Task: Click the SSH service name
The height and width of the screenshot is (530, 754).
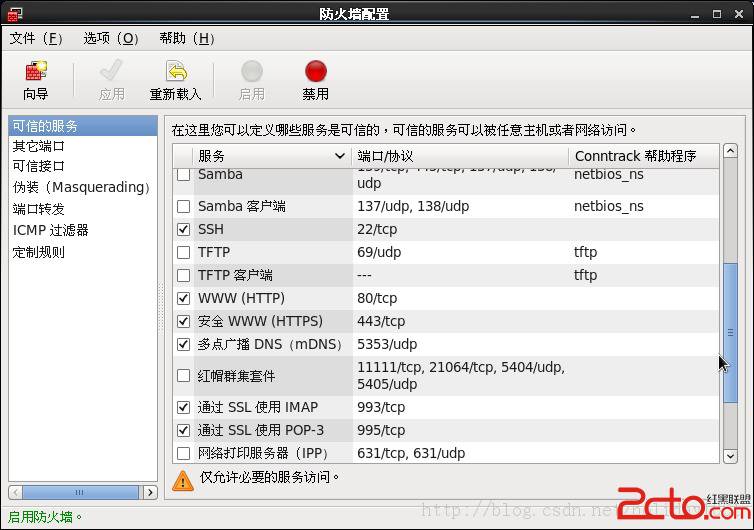Action: click(211, 229)
